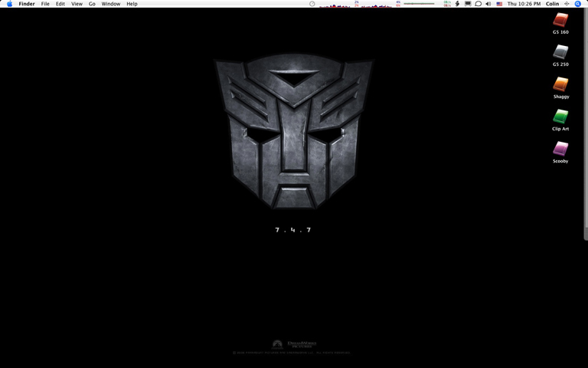Click the lightning bolt menu bar icon

457,4
